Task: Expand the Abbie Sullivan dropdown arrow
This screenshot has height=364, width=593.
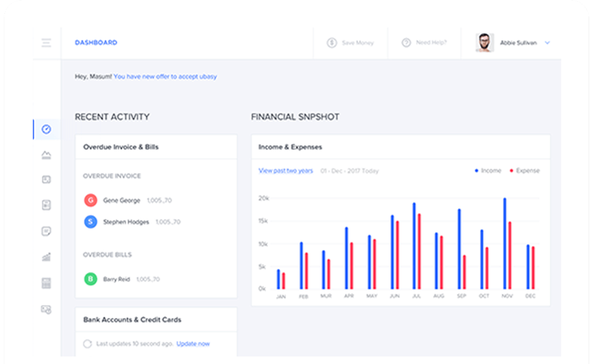Action: 547,43
